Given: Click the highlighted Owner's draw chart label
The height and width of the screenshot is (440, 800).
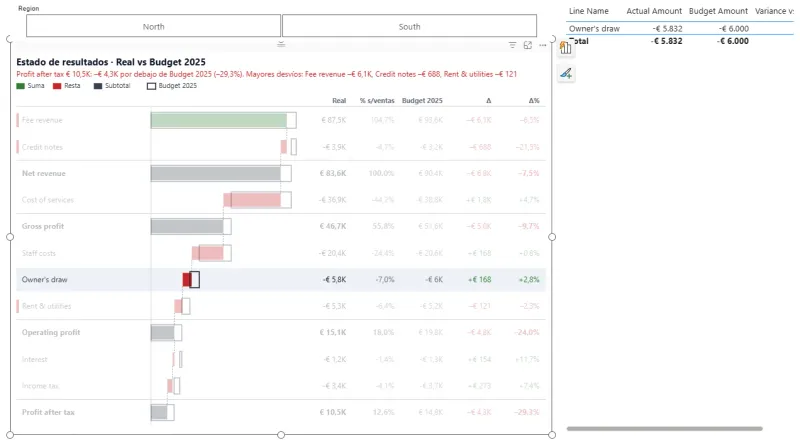Looking at the screenshot, I should point(44,279).
